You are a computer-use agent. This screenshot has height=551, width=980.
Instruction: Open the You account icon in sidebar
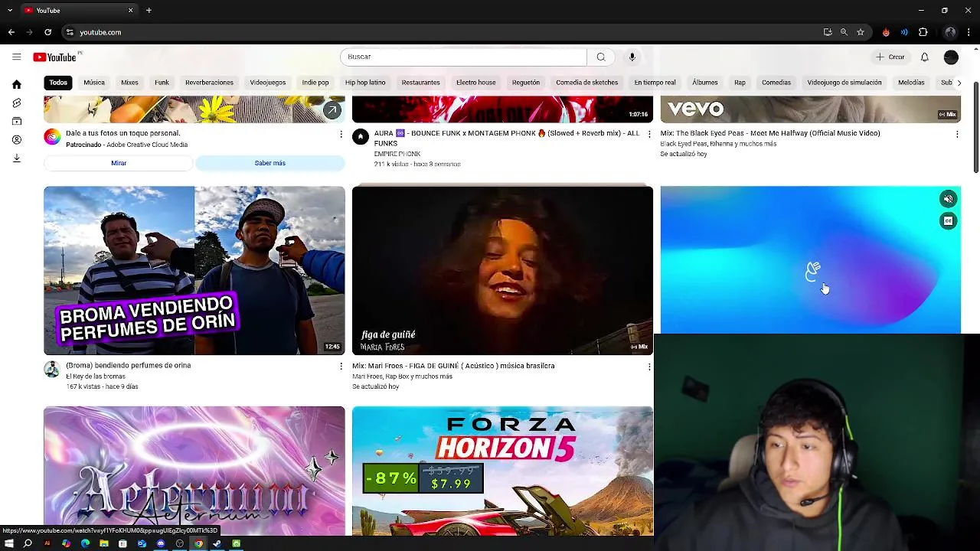click(x=16, y=140)
